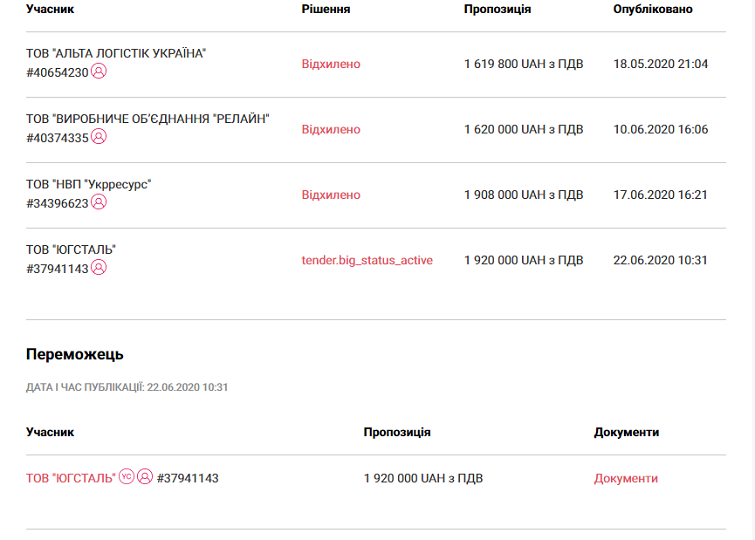Click the 1 619 800 UAH proposal amount
Screen dimensions: 755x540
pyautogui.click(x=523, y=64)
